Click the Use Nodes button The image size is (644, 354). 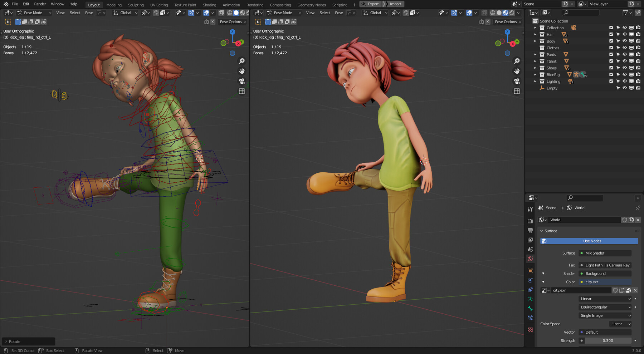589,241
